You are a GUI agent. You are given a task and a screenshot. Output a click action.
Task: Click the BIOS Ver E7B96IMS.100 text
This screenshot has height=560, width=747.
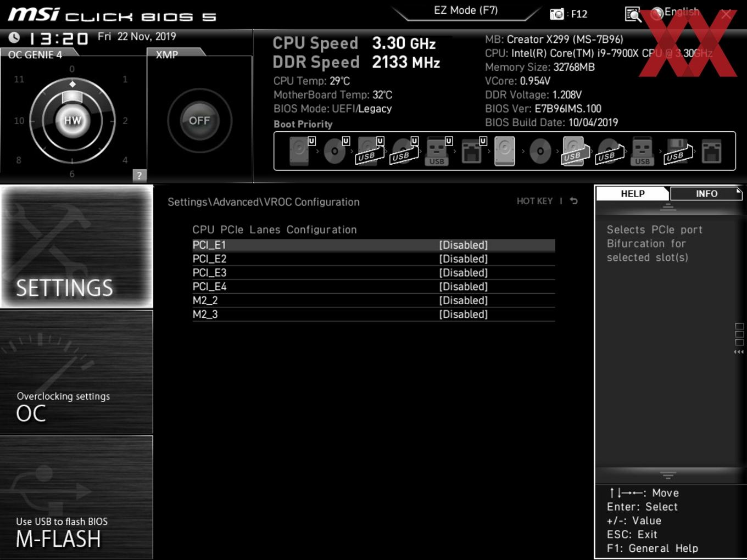click(543, 109)
